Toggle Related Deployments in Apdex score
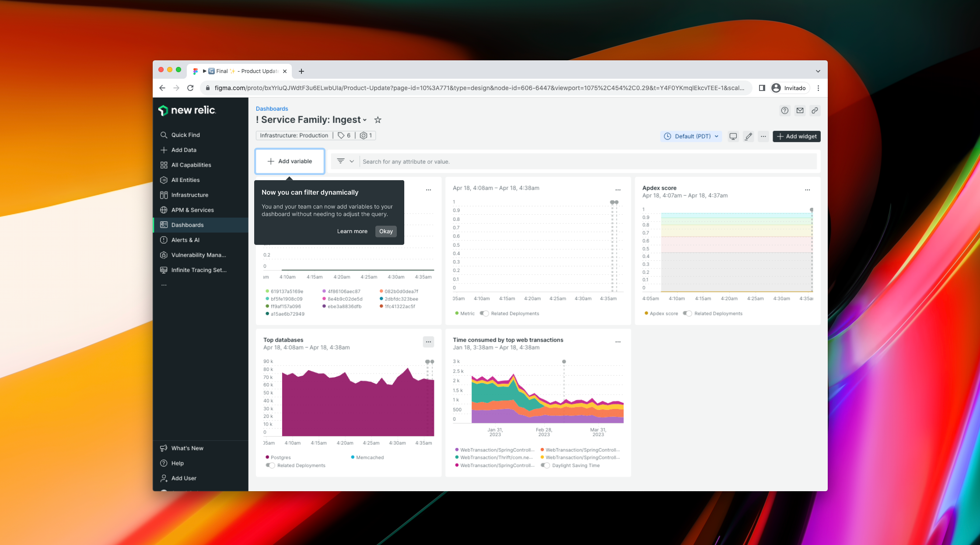Viewport: 980px width, 545px height. [687, 314]
